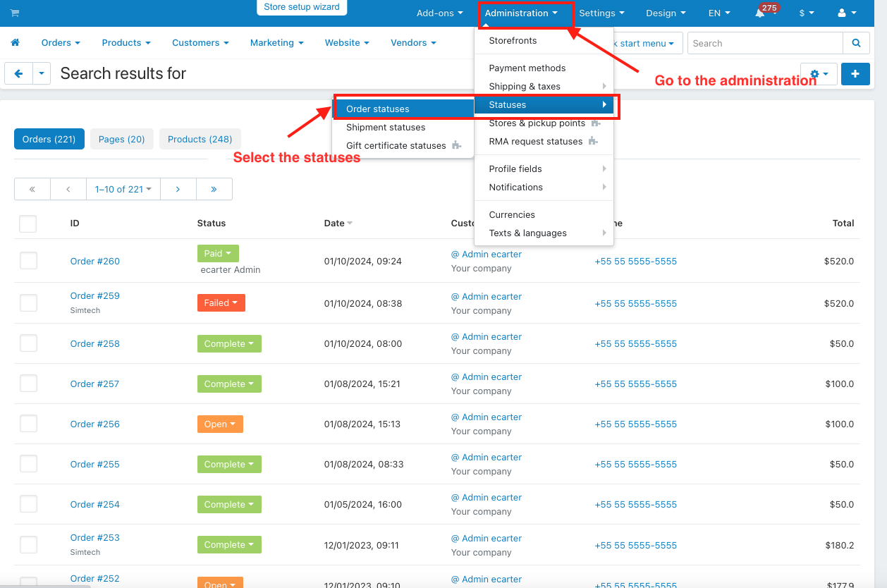Toggle the select-all checkbox in table header
The height and width of the screenshot is (588, 887).
(x=28, y=223)
